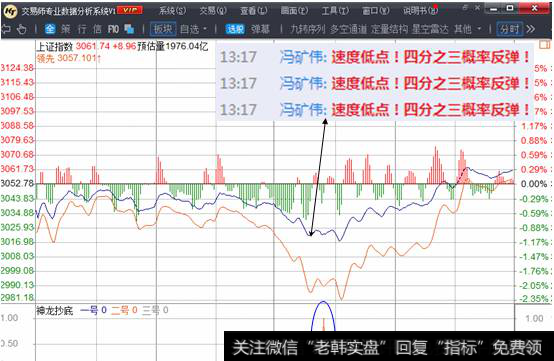Open the 九转序列 indicator

pyautogui.click(x=307, y=29)
